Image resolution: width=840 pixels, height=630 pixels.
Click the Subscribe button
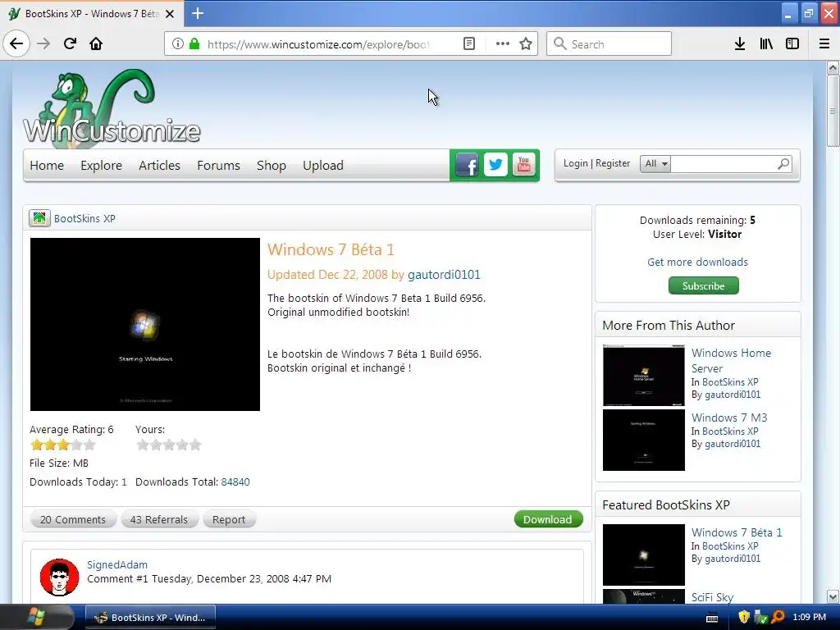pyautogui.click(x=703, y=285)
